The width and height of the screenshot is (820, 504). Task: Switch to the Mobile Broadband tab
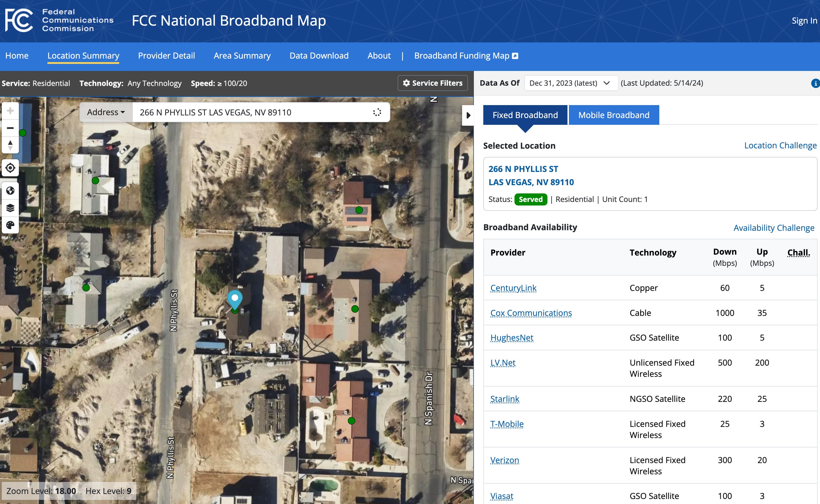click(614, 115)
